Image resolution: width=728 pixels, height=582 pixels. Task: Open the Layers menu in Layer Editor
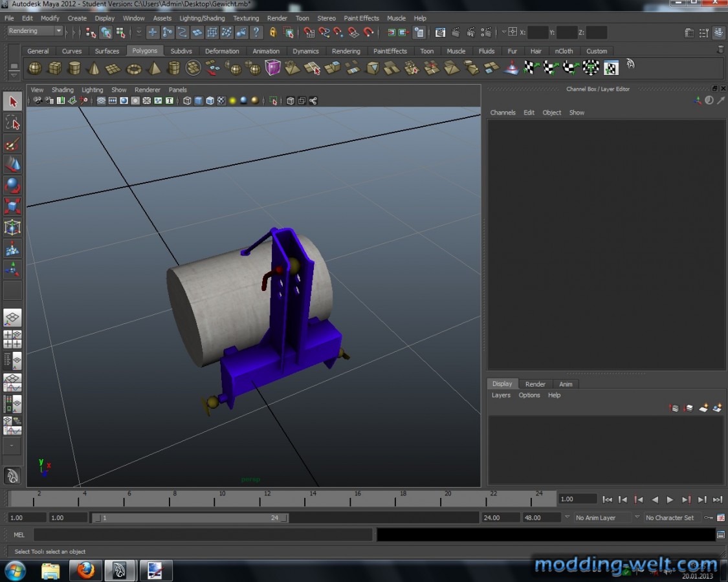click(501, 395)
